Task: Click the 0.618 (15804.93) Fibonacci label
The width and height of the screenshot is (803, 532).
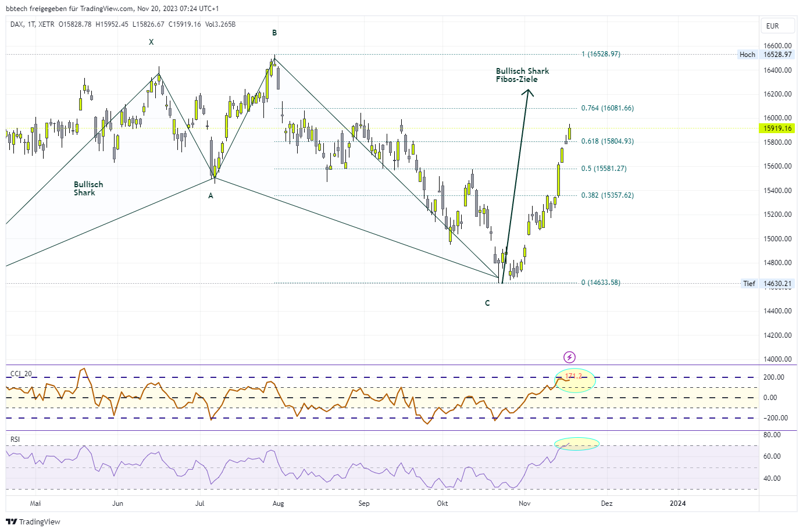Action: 608,141
